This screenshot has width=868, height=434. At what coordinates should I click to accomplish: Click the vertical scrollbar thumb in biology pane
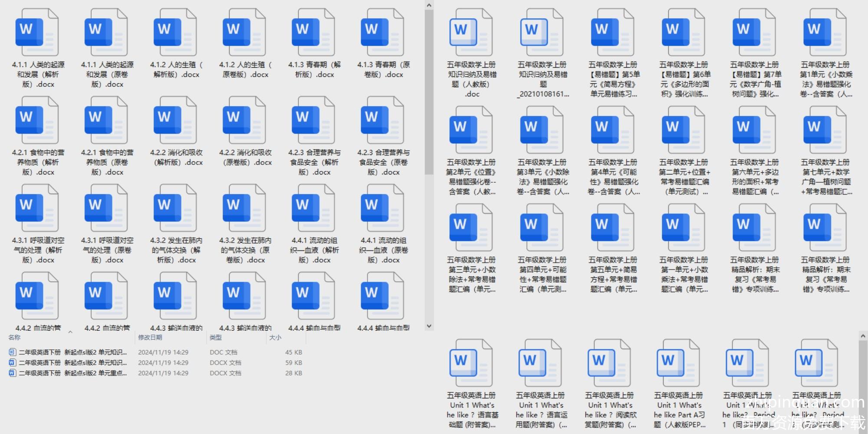click(x=429, y=91)
